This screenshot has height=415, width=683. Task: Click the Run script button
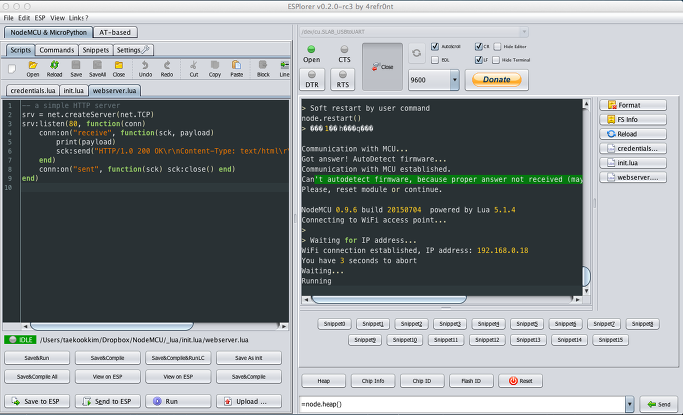coord(178,401)
